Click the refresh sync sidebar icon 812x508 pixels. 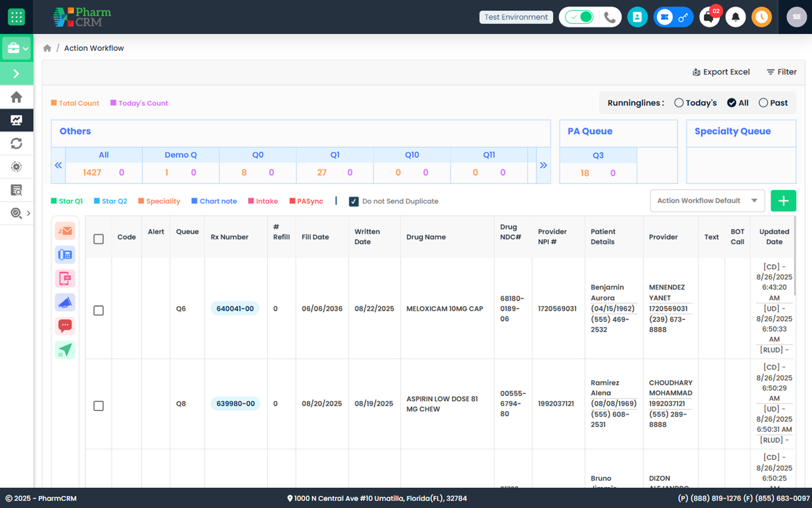pyautogui.click(x=16, y=144)
